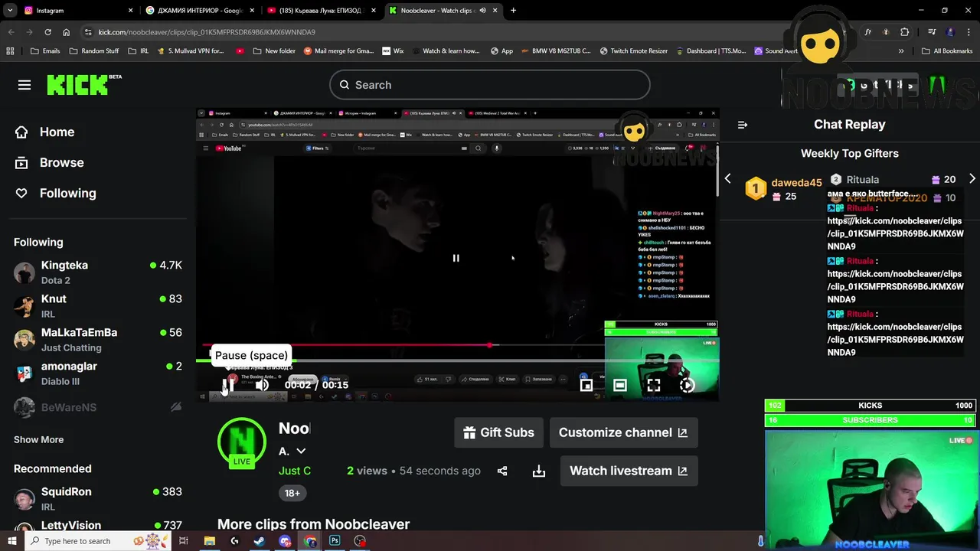
Task: Open IRL bookmarks folder
Action: coord(138,51)
